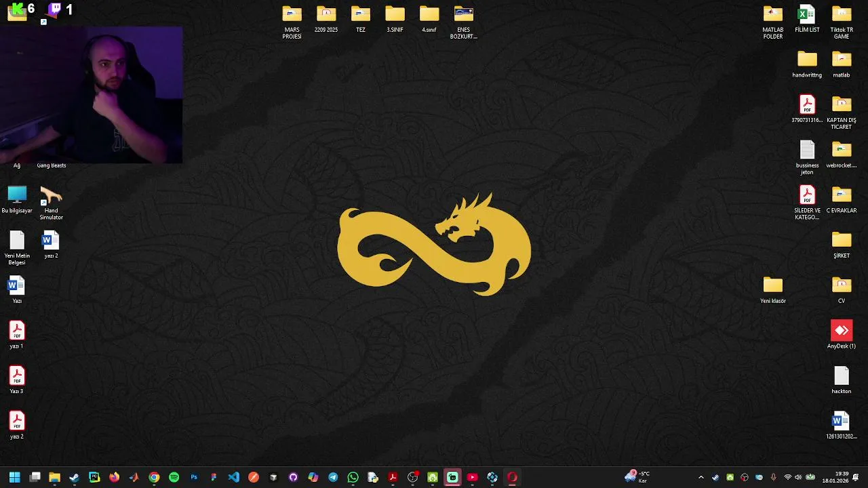This screenshot has height=488, width=868.
Task: Open the battery status tray icon
Action: pos(810,477)
